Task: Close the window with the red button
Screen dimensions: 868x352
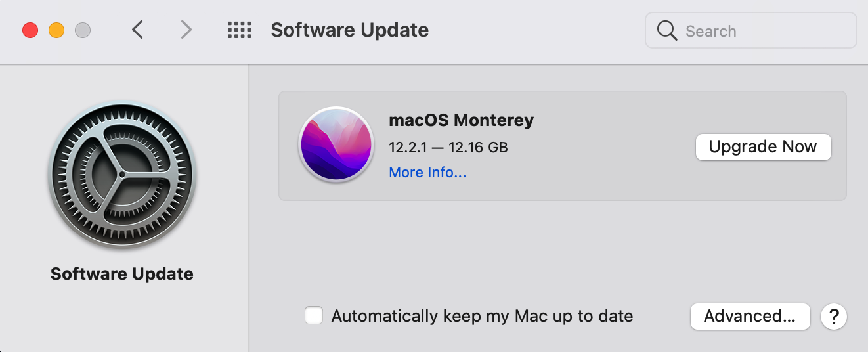Action: point(30,30)
